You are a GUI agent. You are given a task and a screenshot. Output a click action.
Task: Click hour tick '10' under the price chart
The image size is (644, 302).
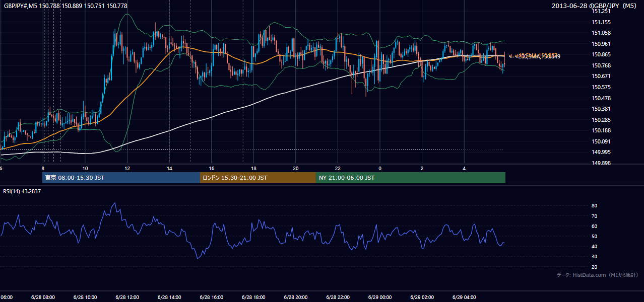pos(85,168)
